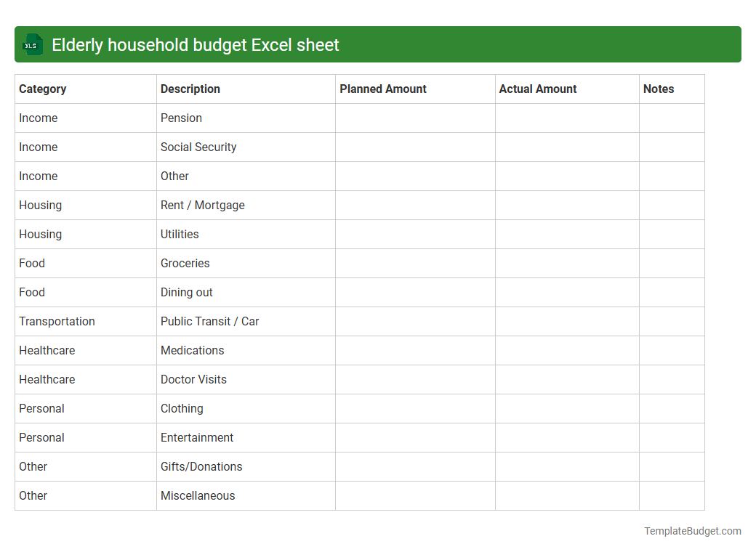The height and width of the screenshot is (552, 756).
Task: Select the Gifts/Donations cell
Action: coord(201,466)
